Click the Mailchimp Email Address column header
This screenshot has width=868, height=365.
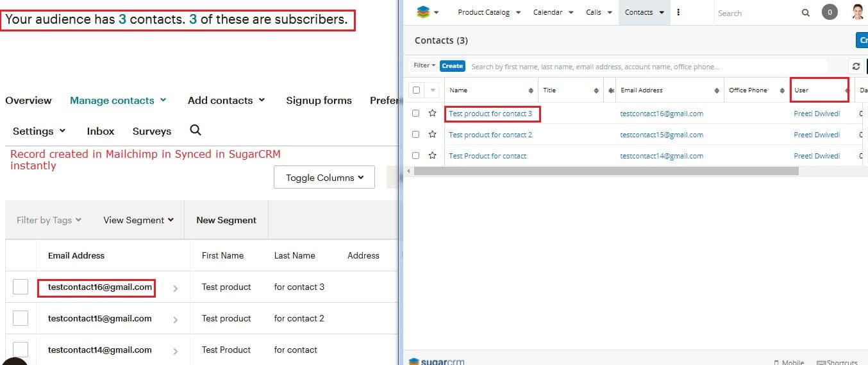(76, 255)
